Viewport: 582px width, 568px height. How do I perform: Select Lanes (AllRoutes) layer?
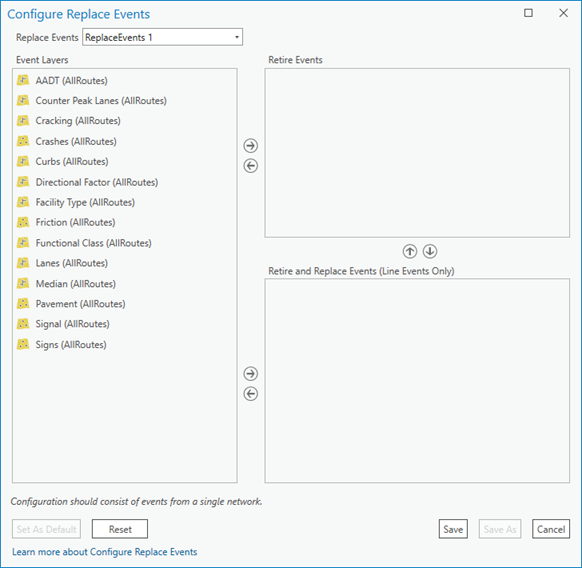(72, 263)
